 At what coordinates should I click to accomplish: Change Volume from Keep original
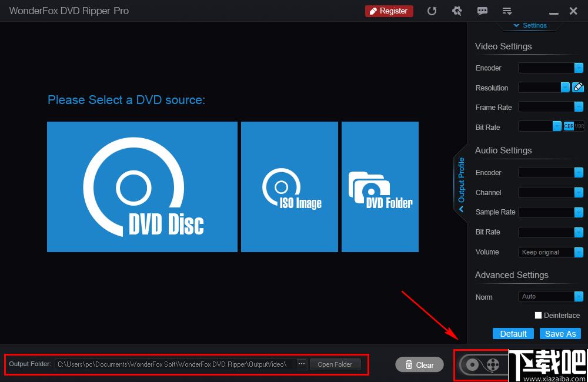click(550, 252)
